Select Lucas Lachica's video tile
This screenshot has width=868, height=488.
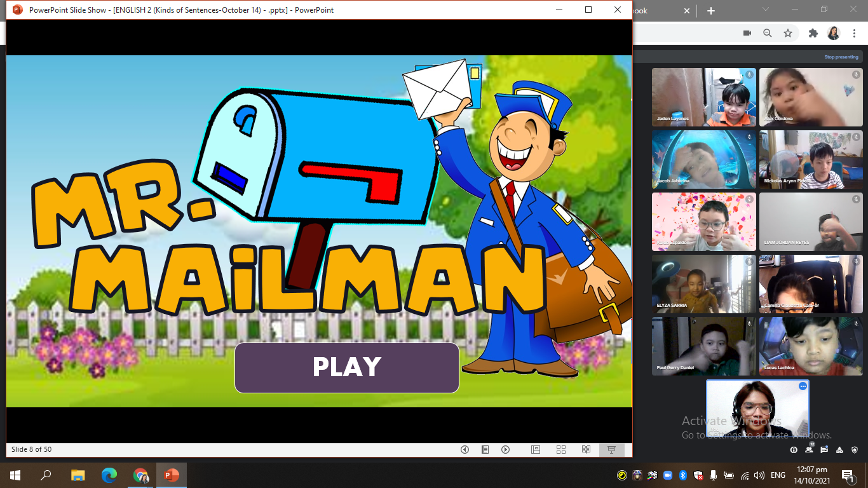811,346
